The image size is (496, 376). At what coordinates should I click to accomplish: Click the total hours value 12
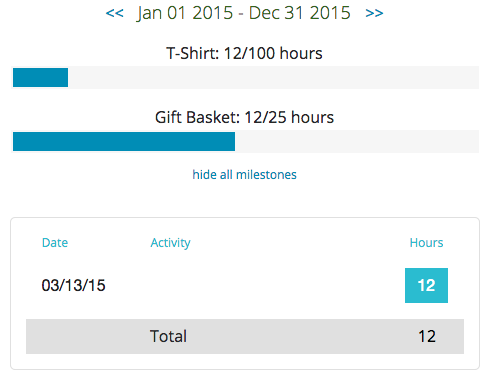pyautogui.click(x=427, y=336)
